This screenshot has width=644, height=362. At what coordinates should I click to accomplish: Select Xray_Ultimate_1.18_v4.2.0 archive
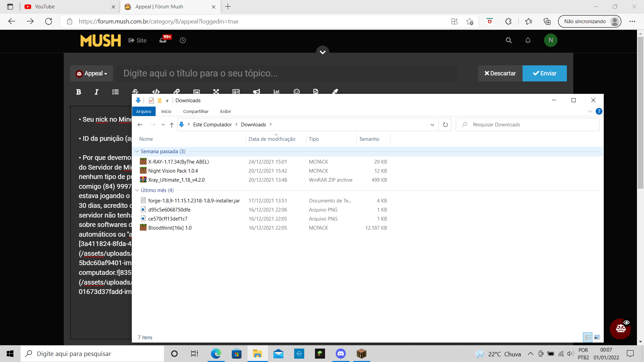(x=176, y=180)
